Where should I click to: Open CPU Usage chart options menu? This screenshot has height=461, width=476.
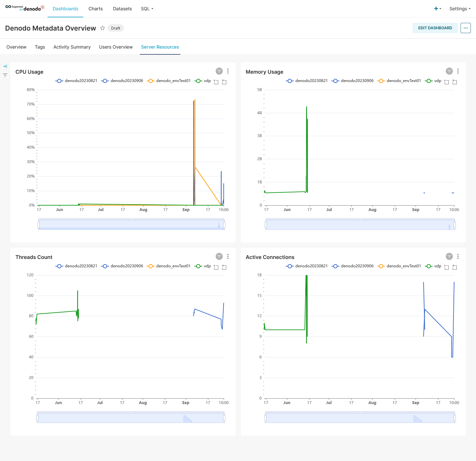(228, 71)
